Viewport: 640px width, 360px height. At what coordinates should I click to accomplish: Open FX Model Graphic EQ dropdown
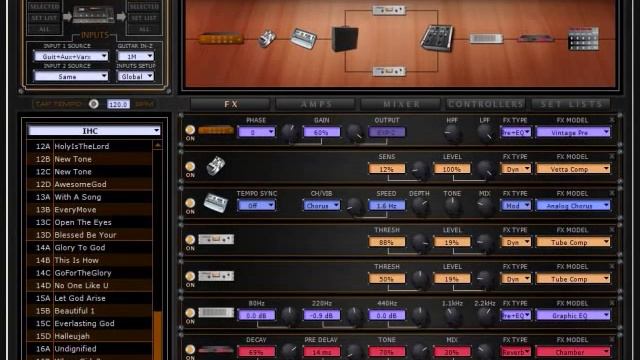[573, 316]
